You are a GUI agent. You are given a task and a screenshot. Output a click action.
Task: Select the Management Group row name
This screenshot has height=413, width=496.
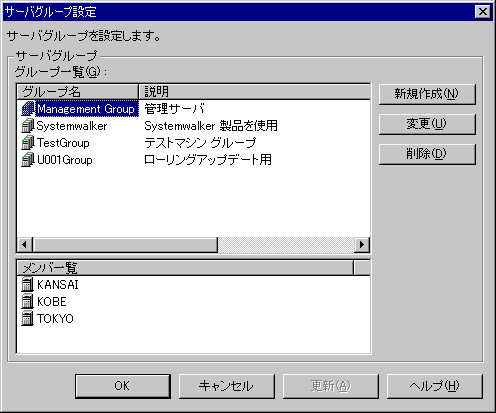pyautogui.click(x=86, y=109)
